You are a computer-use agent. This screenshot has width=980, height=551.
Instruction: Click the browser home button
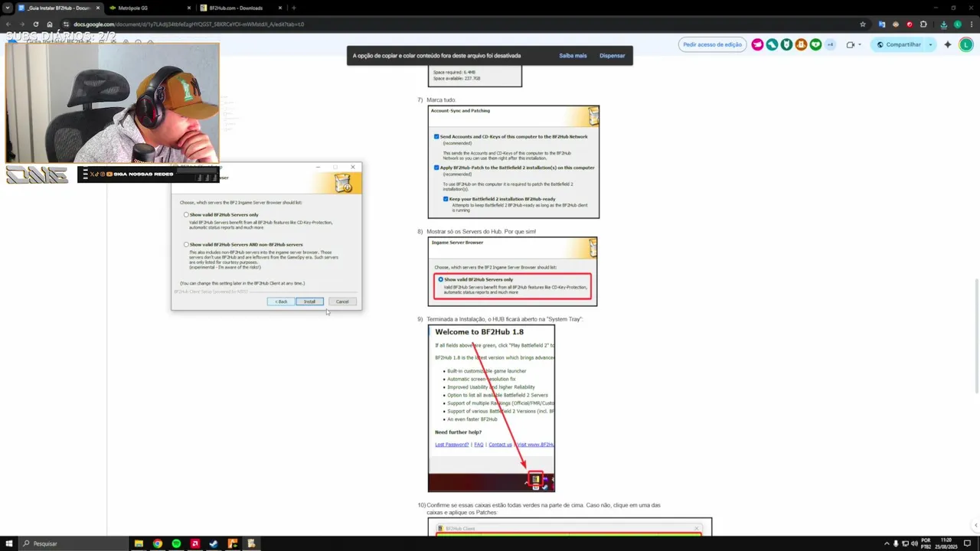50,24
